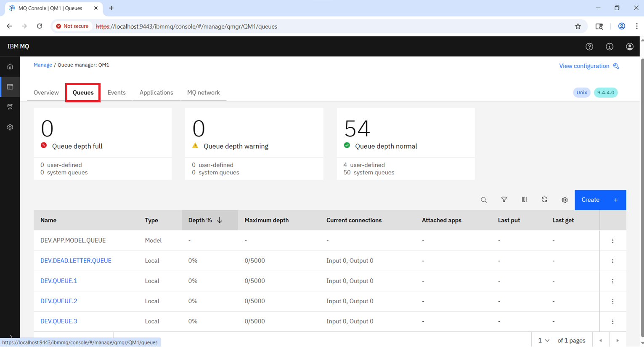Sort by Last put column header
Viewport: 644px width, 347px height.
tap(509, 220)
